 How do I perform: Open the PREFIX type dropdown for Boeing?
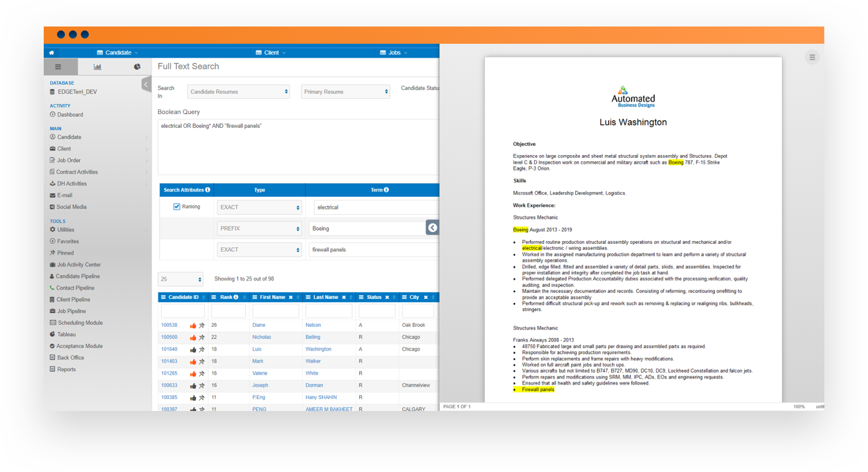pyautogui.click(x=259, y=229)
